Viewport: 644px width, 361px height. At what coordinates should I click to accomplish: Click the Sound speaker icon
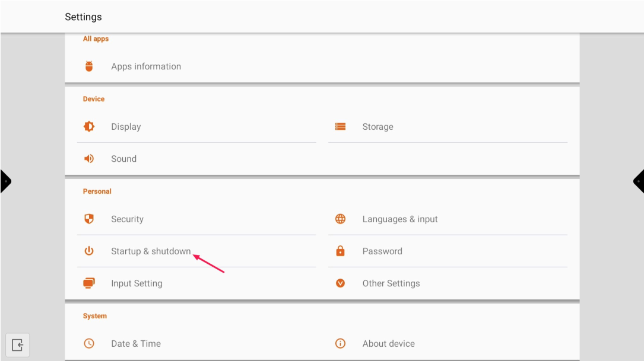pos(89,159)
